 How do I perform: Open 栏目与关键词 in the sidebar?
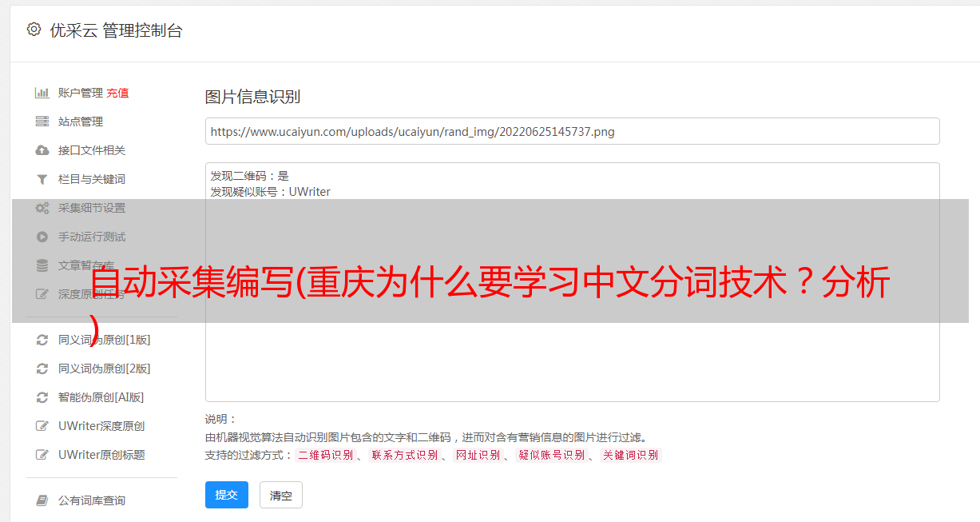point(92,179)
